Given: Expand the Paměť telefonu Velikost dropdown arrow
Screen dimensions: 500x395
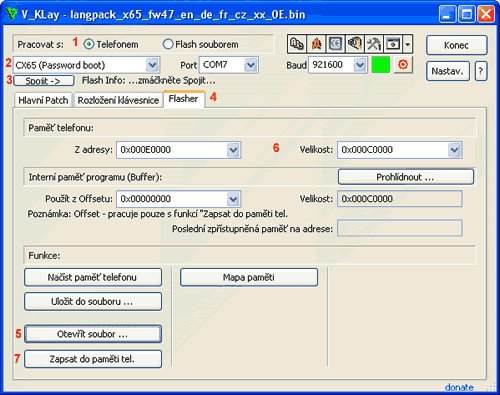Looking at the screenshot, I should coord(454,150).
